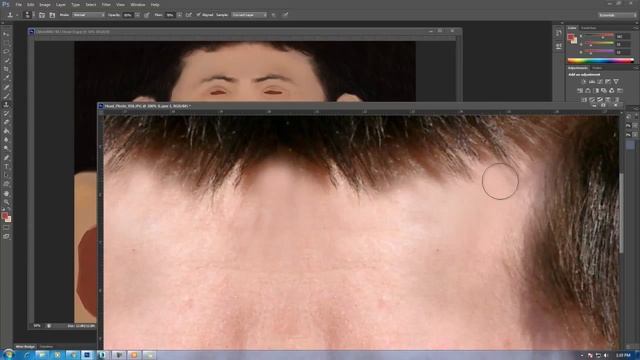The width and height of the screenshot is (640, 360).
Task: Open the Image menu
Action: (45, 4)
